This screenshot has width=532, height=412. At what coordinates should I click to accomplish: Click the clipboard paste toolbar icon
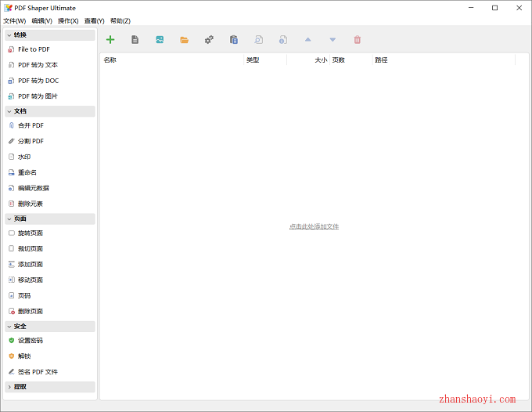pos(234,40)
